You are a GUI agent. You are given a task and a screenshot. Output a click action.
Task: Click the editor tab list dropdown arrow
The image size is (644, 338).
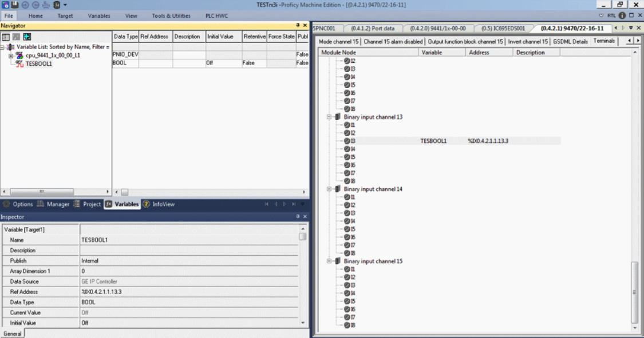pos(631,28)
